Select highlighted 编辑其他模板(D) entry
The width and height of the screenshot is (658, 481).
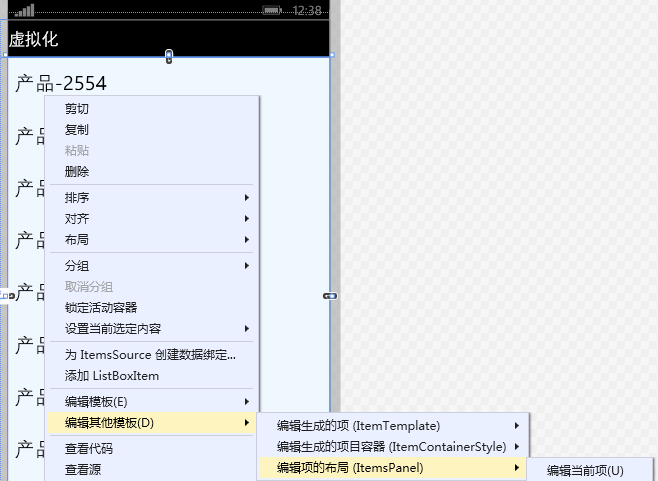tap(151, 423)
